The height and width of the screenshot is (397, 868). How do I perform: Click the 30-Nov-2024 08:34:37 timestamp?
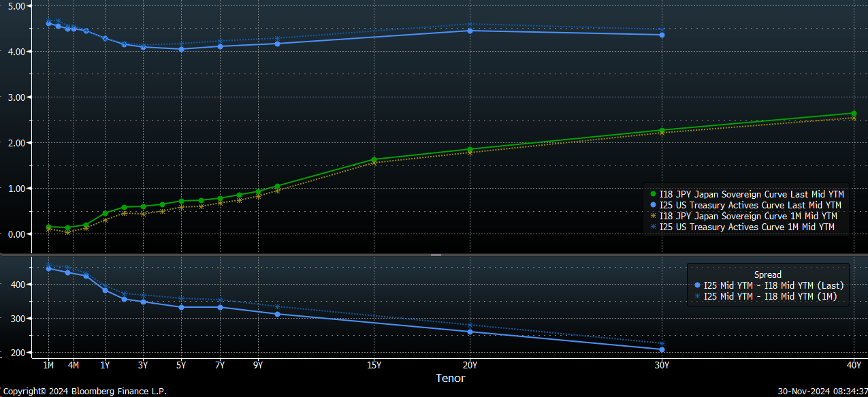coord(822,392)
